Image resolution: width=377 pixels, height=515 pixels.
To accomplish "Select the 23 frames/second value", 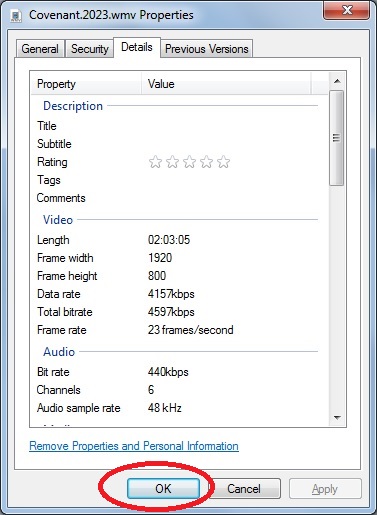I will point(190,330).
